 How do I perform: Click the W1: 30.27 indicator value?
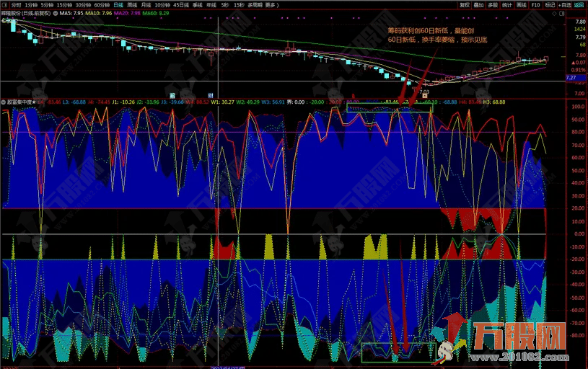[x=222, y=102]
